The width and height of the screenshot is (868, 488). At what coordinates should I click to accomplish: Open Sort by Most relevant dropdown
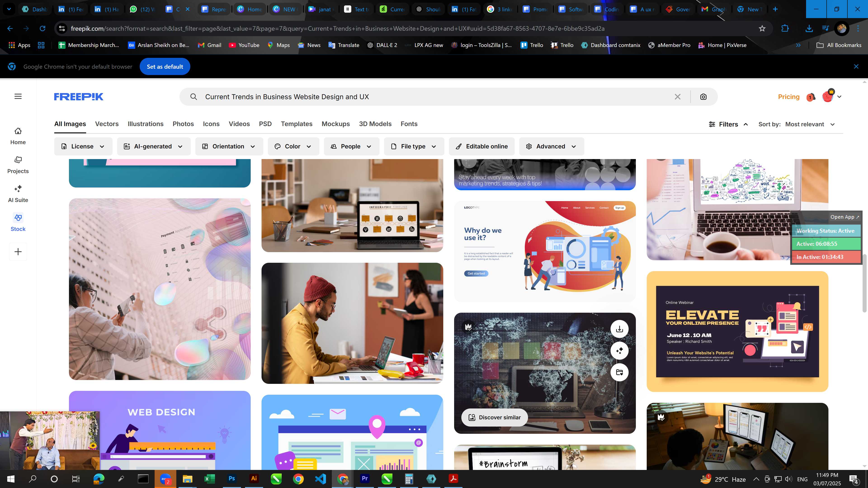[x=810, y=124]
